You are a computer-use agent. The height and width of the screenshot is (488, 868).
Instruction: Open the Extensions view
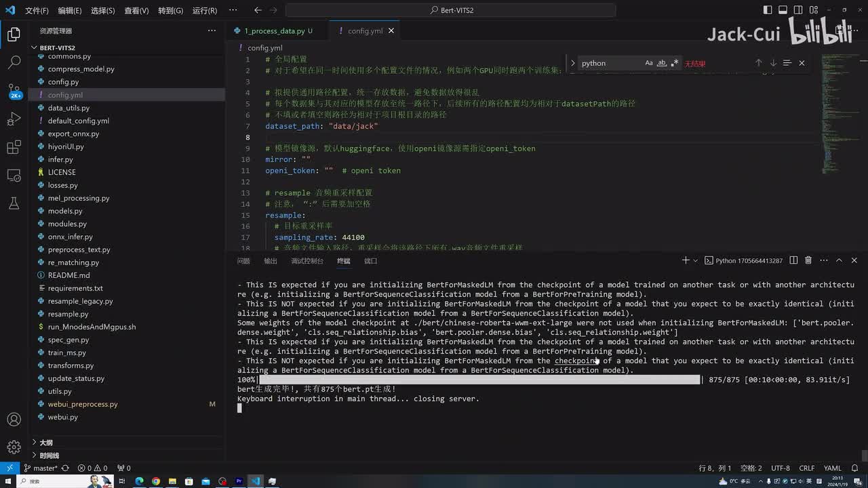pos(14,147)
